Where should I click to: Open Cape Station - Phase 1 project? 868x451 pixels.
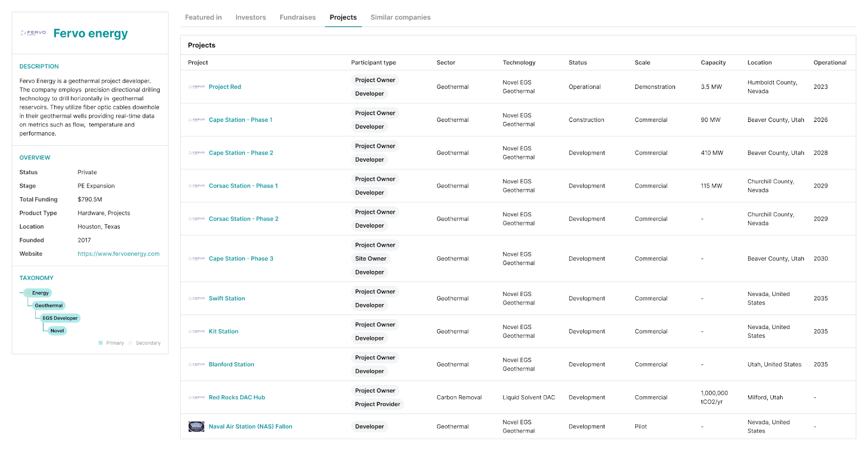[241, 120]
